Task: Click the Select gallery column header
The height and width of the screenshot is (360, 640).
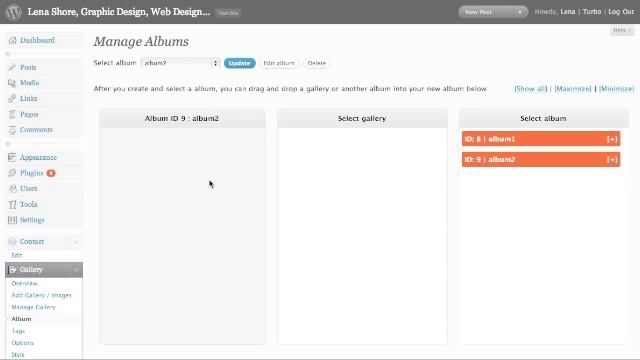Action: click(x=362, y=118)
